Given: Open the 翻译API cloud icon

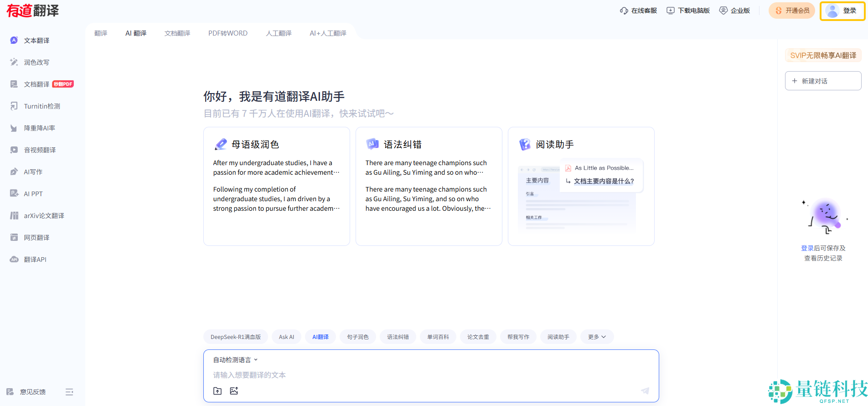Looking at the screenshot, I should [14, 259].
